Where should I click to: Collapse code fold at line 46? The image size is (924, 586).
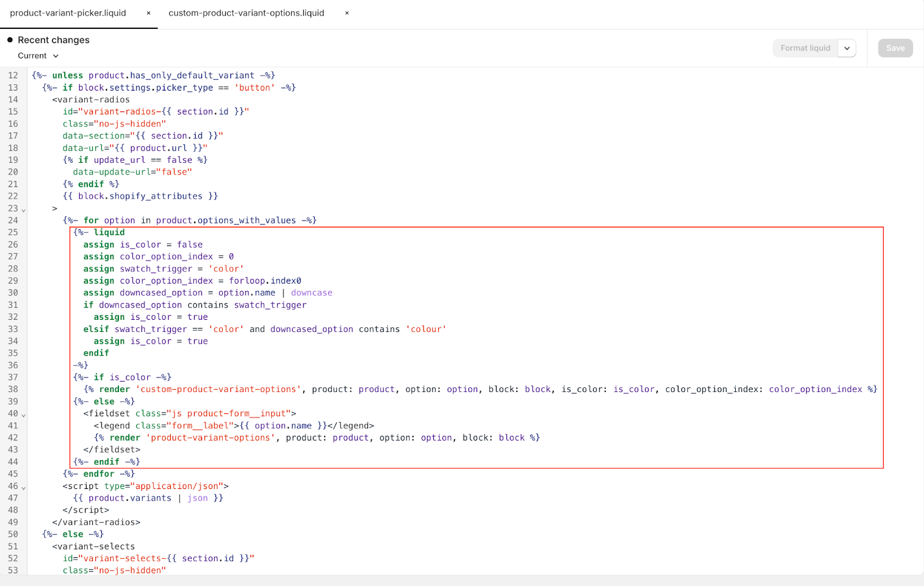click(24, 487)
